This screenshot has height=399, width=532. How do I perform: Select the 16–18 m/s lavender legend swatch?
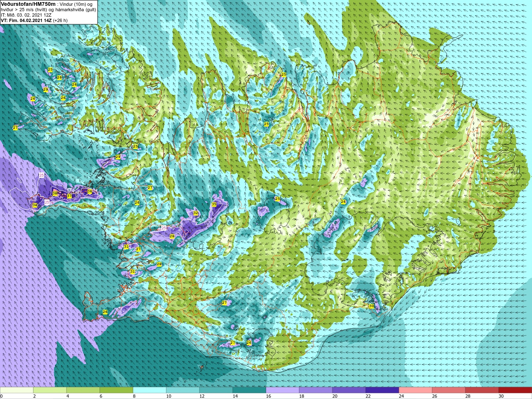point(283,390)
